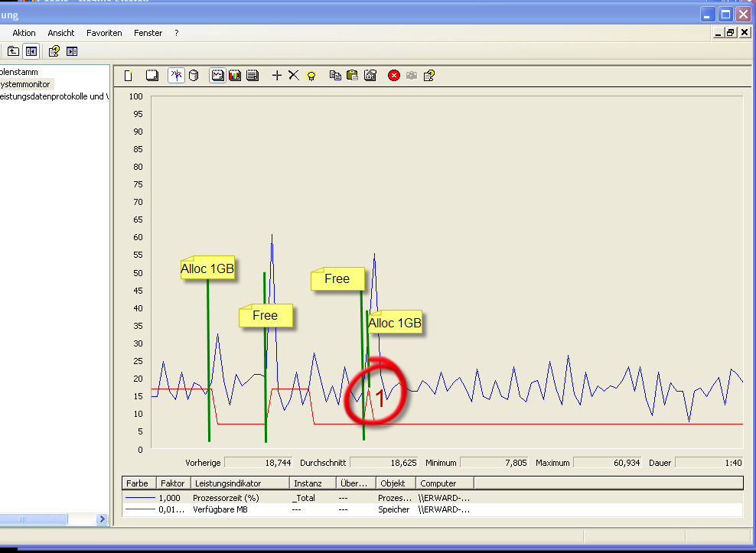The height and width of the screenshot is (553, 756).
Task: Click Up One Level folder icon
Action: (14, 51)
